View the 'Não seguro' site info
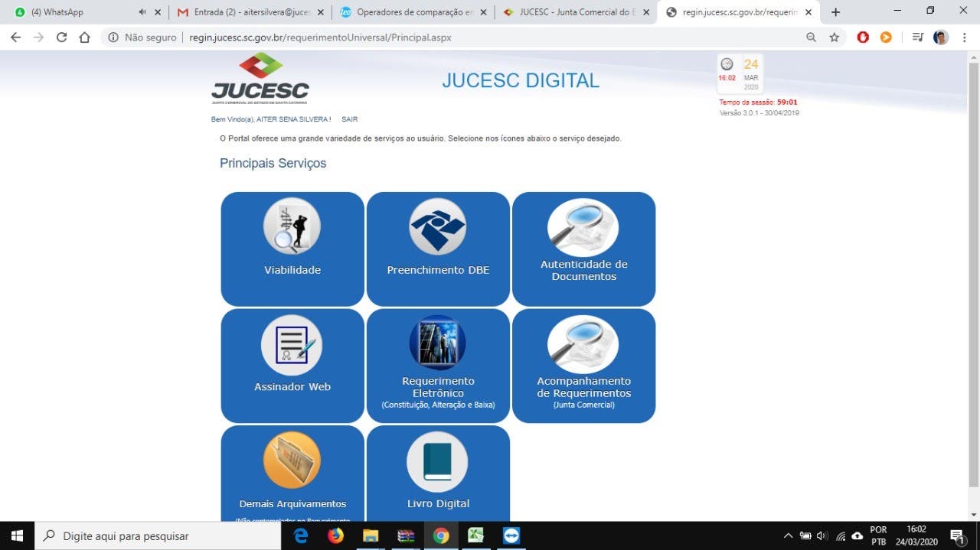This screenshot has height=550, width=980. tap(143, 37)
